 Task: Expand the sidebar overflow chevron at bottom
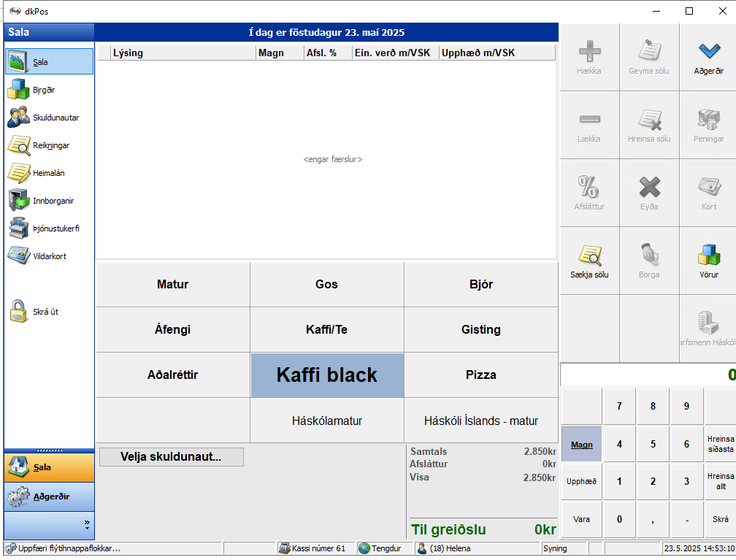click(x=87, y=524)
